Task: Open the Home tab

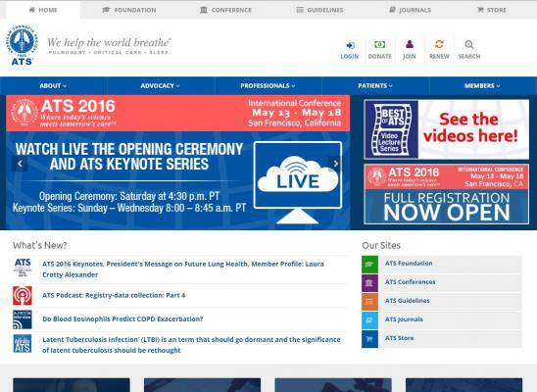Action: tap(43, 10)
